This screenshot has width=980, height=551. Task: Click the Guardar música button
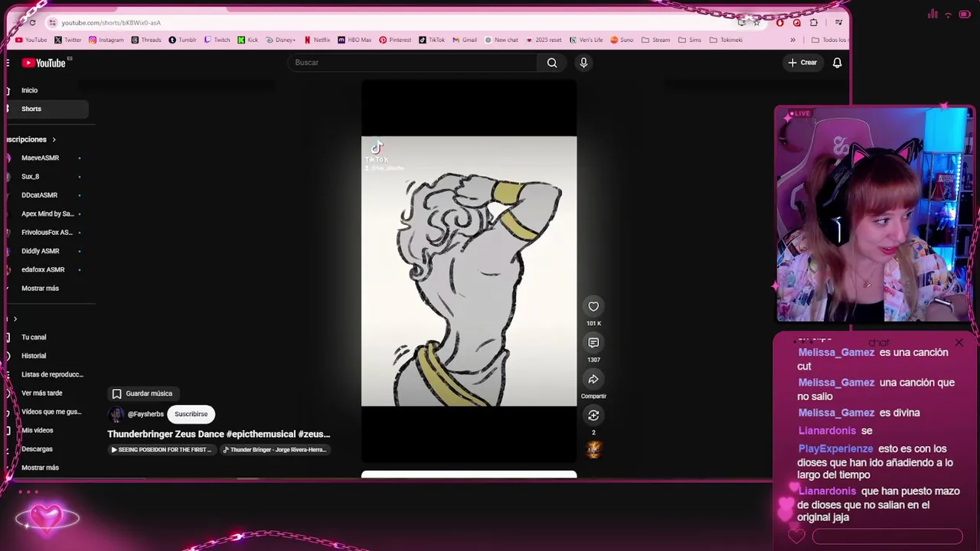142,393
